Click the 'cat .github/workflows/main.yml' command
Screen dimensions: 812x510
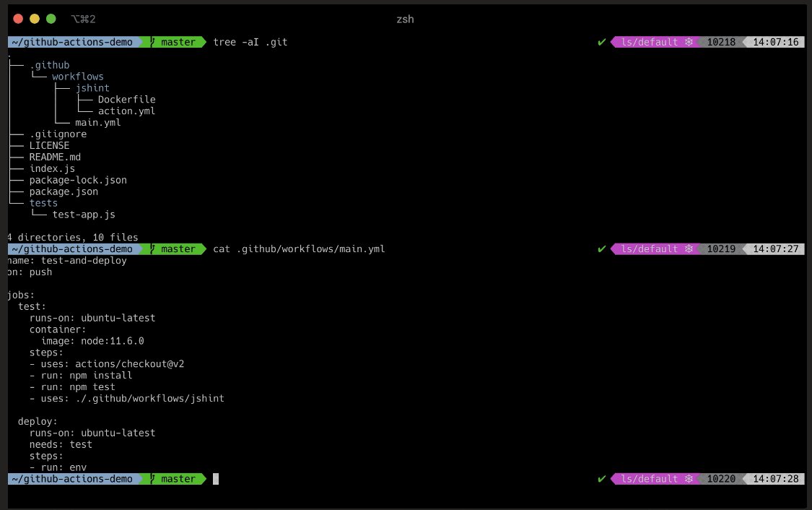coord(299,248)
